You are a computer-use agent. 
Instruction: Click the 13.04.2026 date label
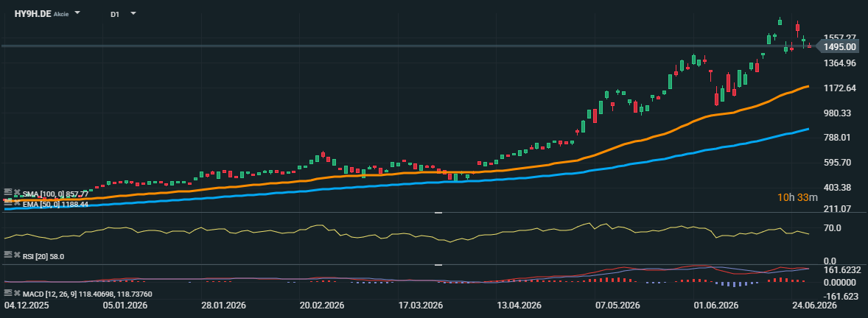(519, 305)
